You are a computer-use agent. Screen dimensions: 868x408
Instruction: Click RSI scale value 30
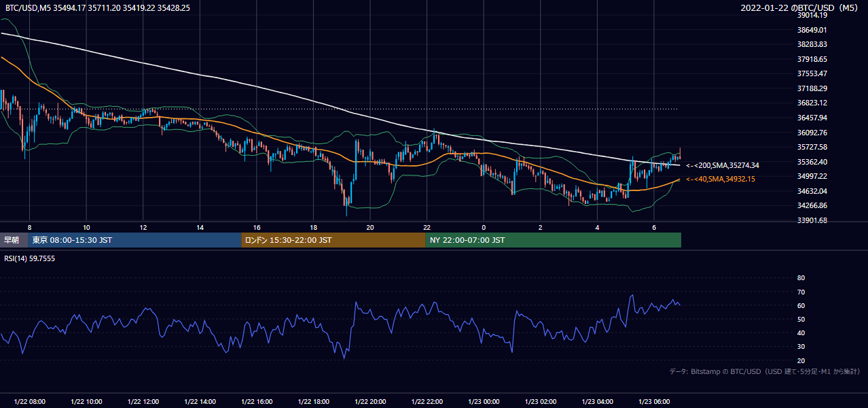[801, 347]
